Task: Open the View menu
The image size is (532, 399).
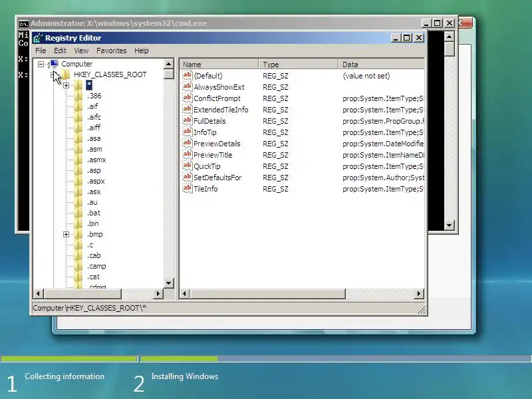Action: click(x=81, y=51)
